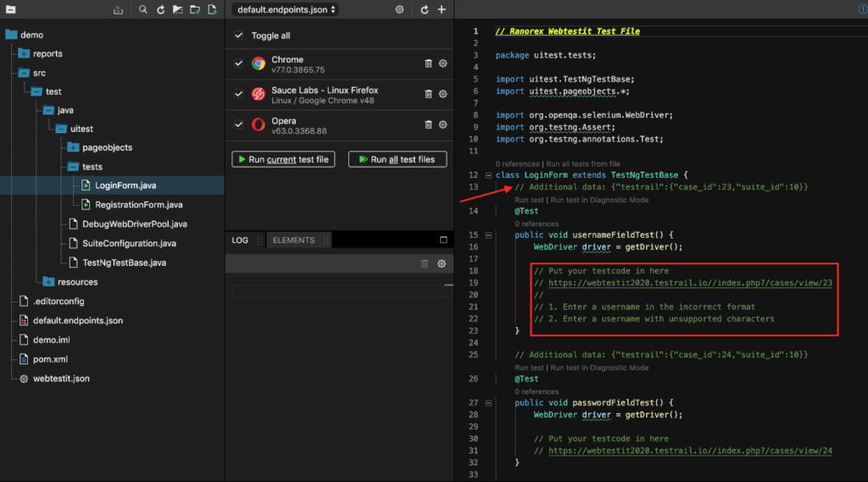Fold the LoginForm class in the editor
This screenshot has width=868, height=482.
488,175
